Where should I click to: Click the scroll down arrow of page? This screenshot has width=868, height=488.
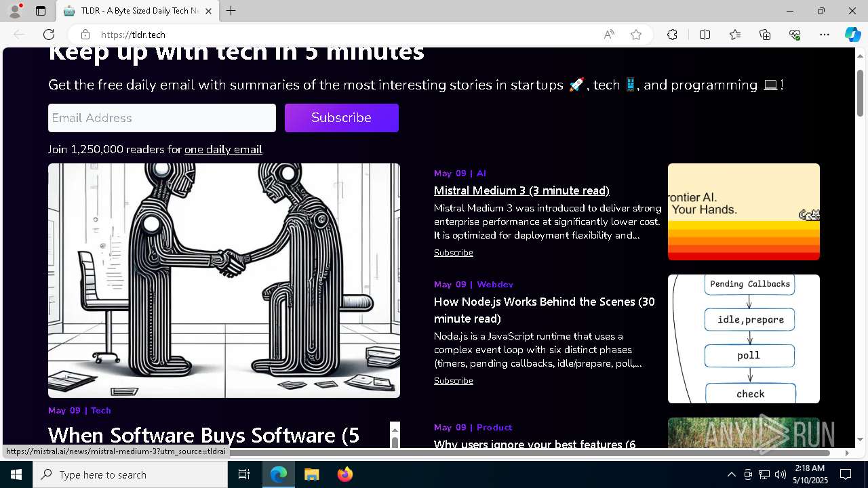point(860,439)
